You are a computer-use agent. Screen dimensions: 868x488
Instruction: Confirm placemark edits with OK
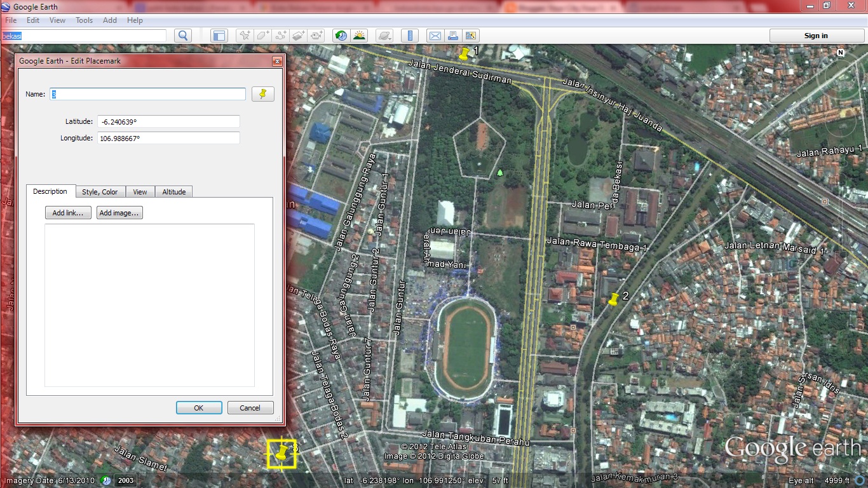pos(198,407)
